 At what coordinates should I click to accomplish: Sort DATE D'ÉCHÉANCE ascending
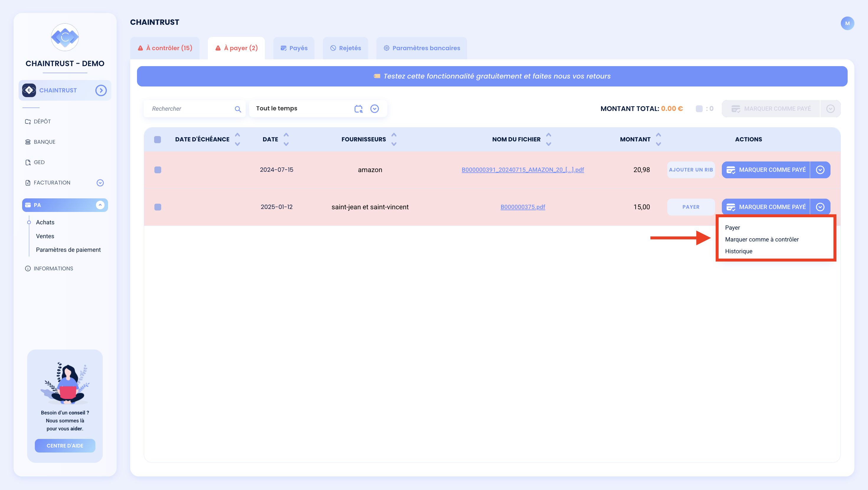(237, 135)
